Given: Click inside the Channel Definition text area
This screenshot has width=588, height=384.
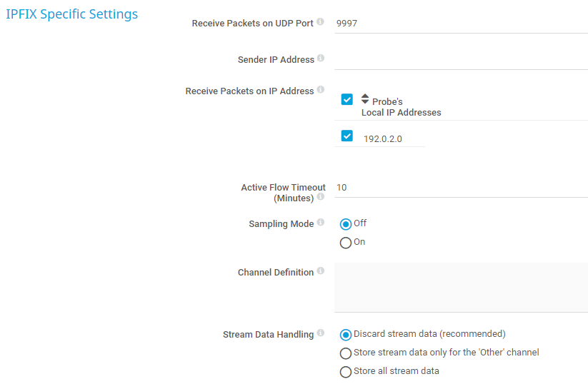Looking at the screenshot, I should [x=461, y=287].
